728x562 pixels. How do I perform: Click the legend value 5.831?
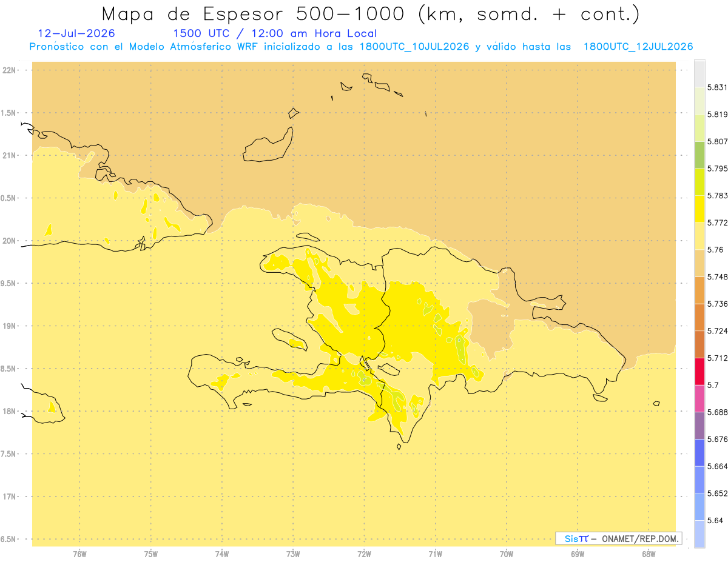tap(717, 87)
